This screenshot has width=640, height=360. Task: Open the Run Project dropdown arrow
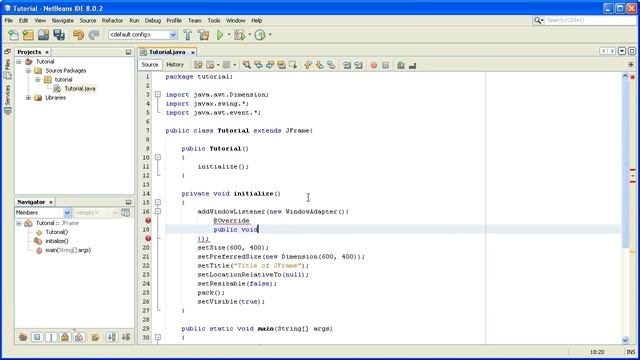[x=229, y=35]
